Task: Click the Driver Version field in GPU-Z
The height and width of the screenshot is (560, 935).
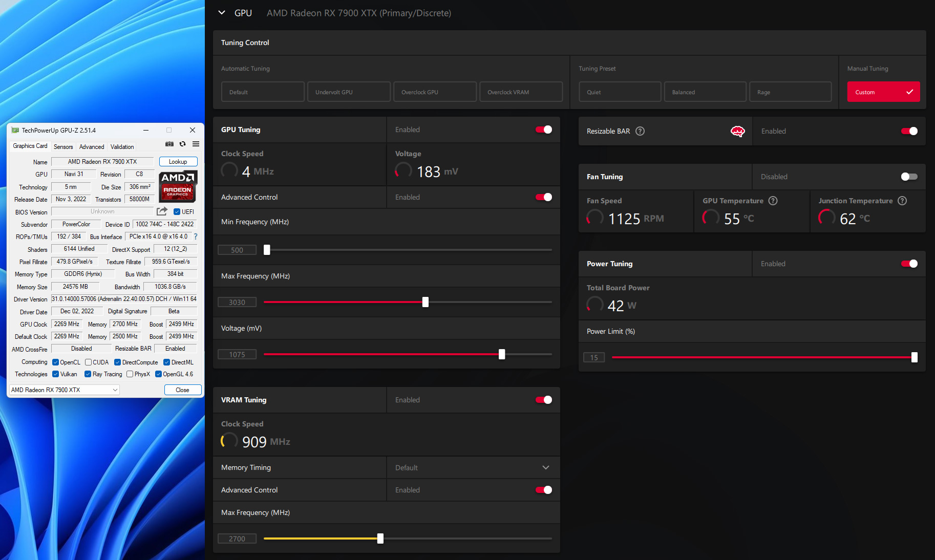Action: (124, 299)
